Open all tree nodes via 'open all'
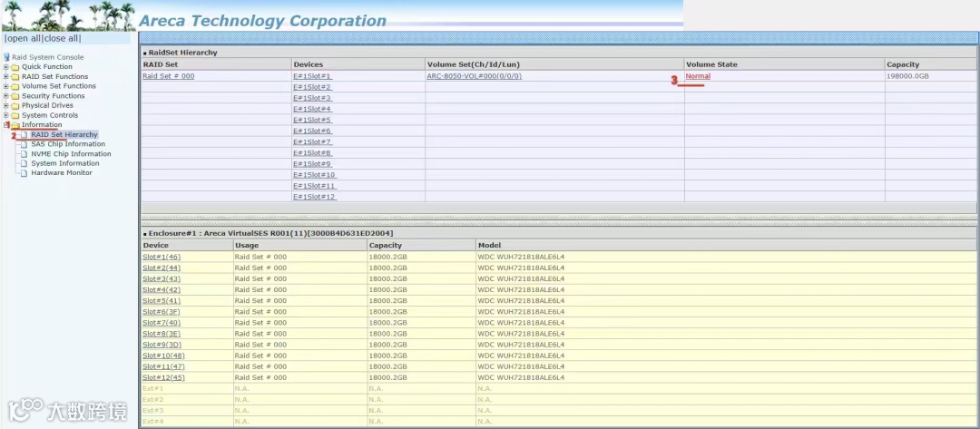 (23, 39)
